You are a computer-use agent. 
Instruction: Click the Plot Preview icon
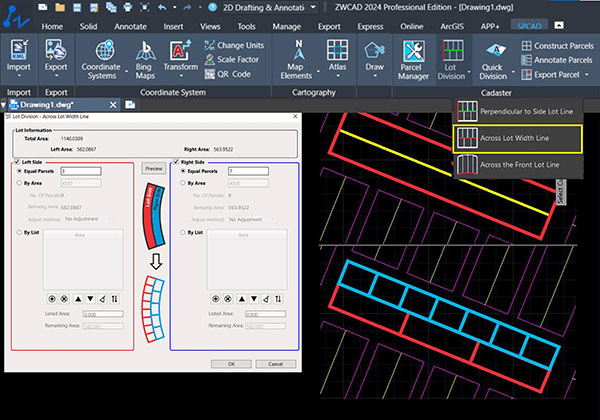145,7
